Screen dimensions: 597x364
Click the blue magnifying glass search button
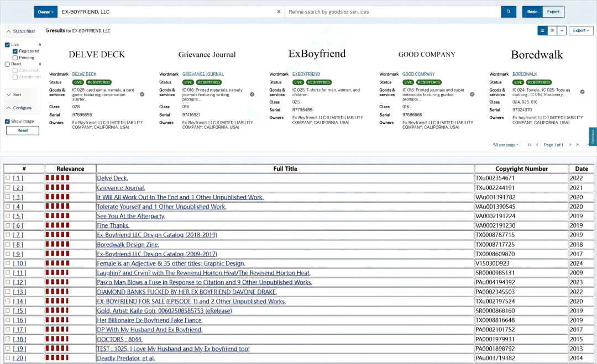coord(509,12)
